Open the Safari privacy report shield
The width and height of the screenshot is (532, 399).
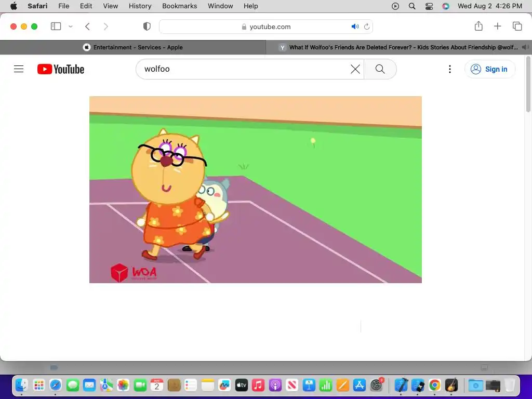pyautogui.click(x=147, y=26)
